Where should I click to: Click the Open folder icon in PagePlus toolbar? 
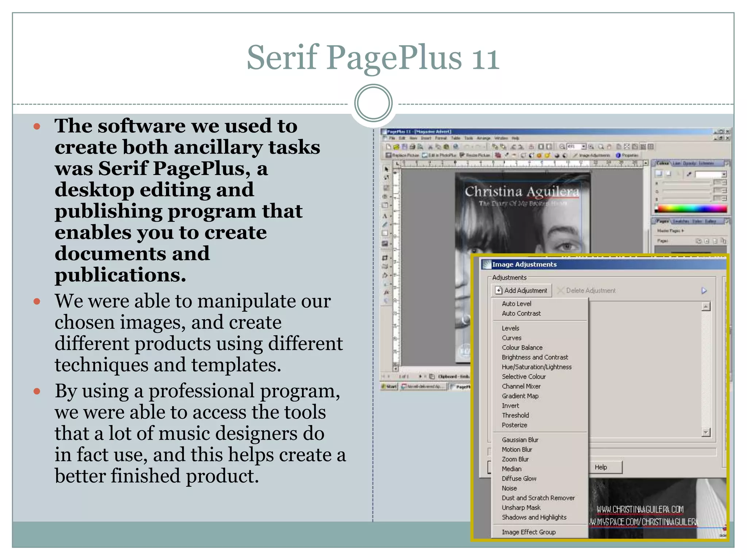396,147
